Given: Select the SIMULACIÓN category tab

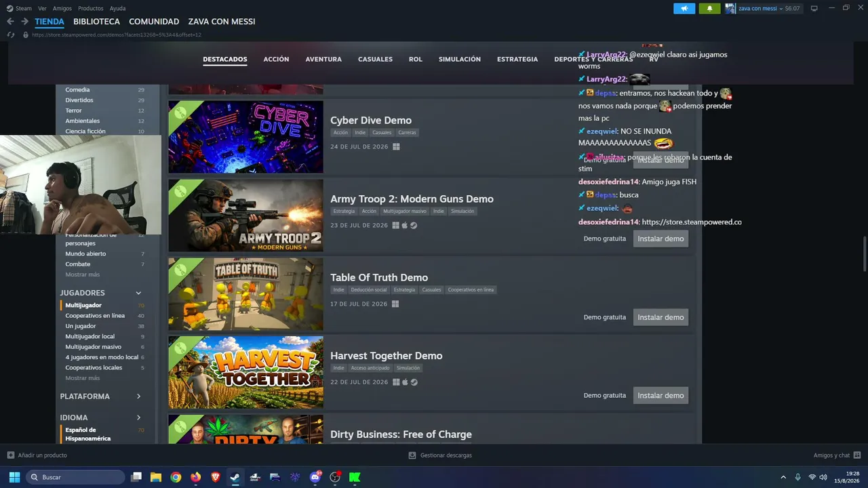Looking at the screenshot, I should (460, 59).
